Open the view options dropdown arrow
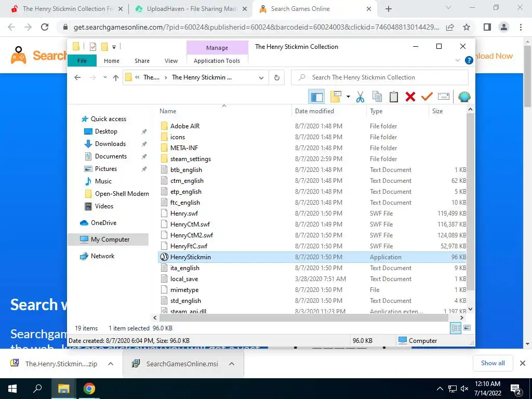The height and width of the screenshot is (399, 532). pos(348,97)
